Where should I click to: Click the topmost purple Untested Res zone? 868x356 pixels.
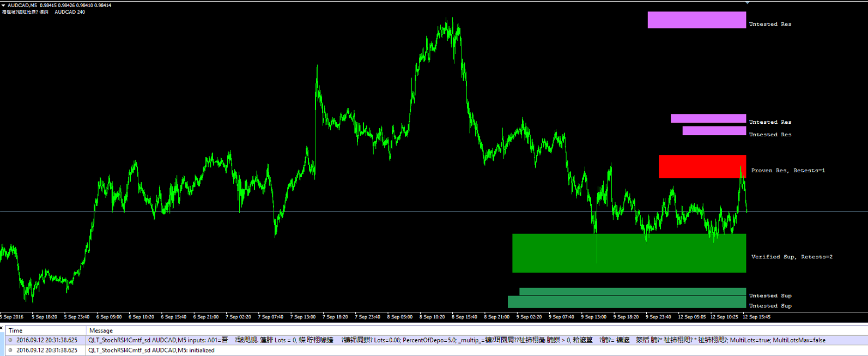point(696,20)
